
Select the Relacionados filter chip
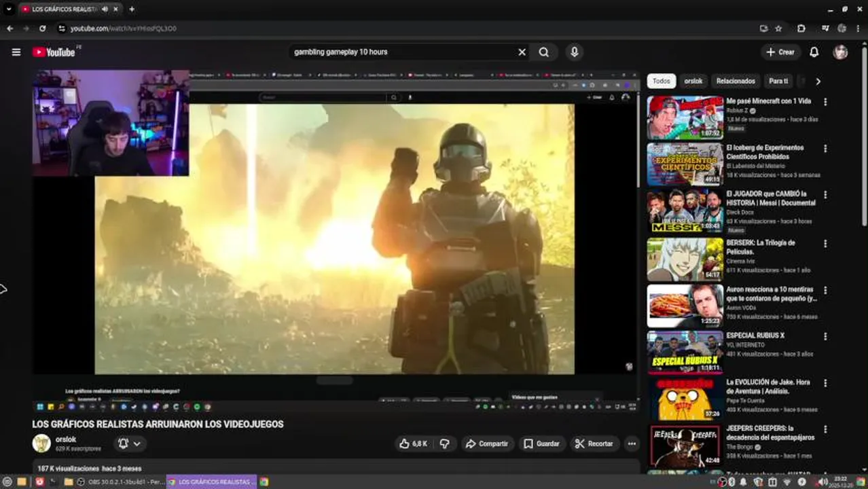click(x=736, y=81)
